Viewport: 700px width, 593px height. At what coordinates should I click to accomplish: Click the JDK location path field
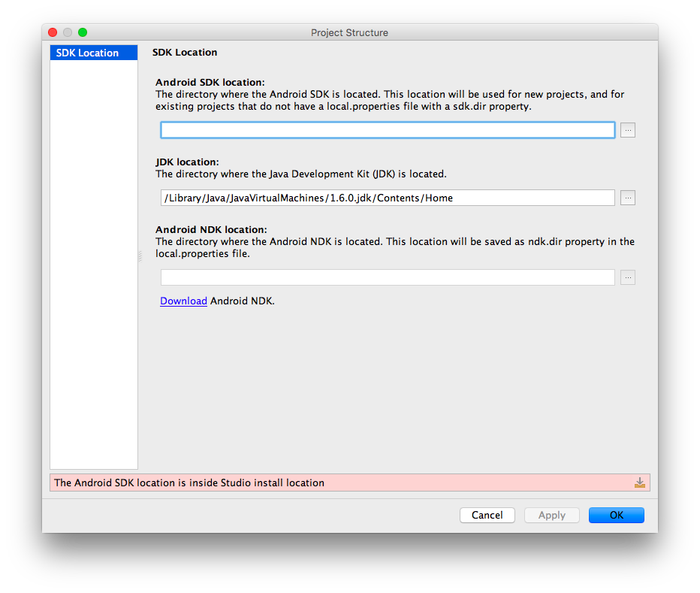pyautogui.click(x=388, y=198)
